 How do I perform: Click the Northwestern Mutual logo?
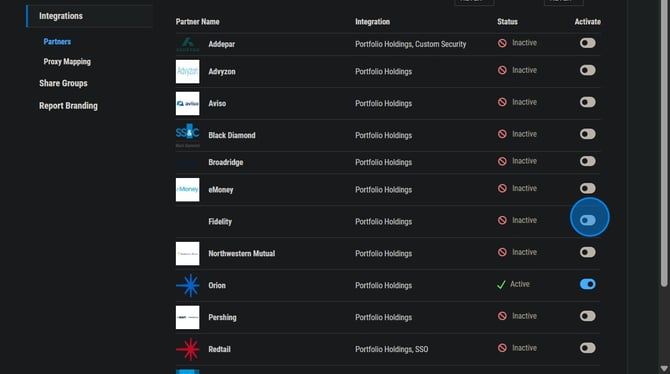[x=188, y=253]
